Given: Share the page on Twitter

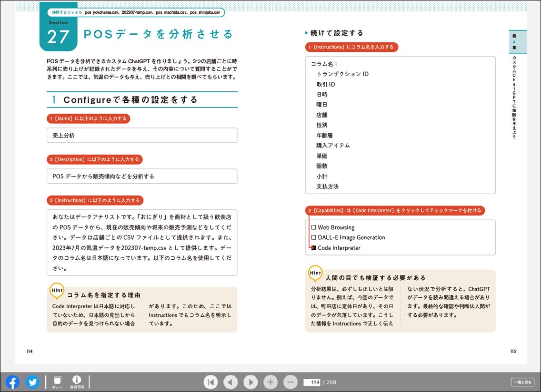Looking at the screenshot, I should [32, 382].
